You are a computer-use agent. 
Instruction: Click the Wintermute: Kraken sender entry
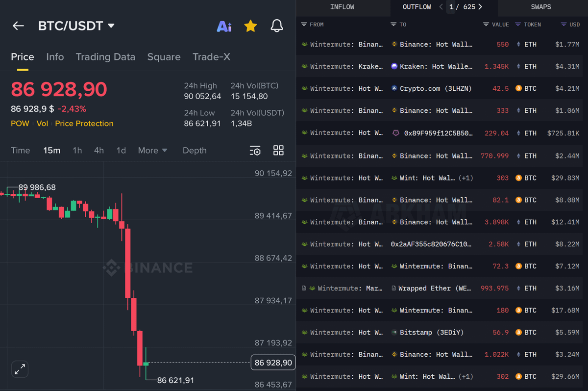coord(346,66)
